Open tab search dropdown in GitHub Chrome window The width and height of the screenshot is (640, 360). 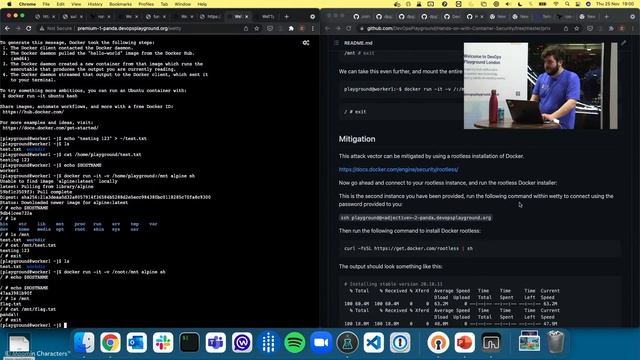click(x=633, y=17)
